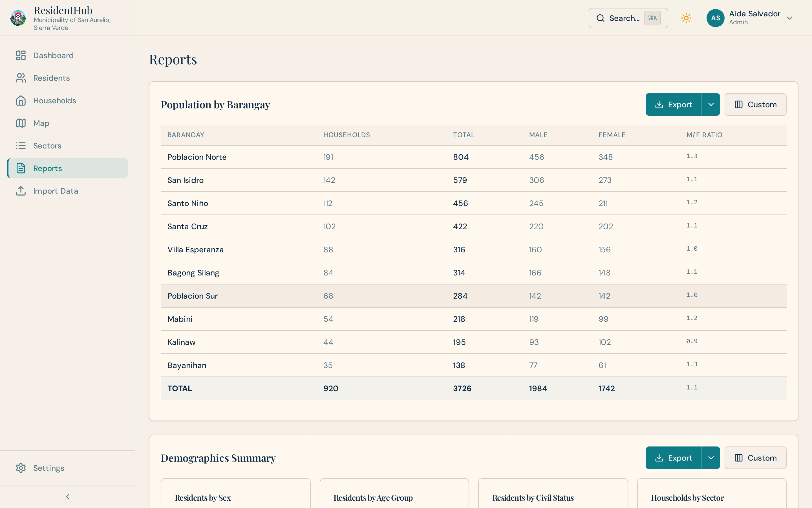812x508 pixels.
Task: Collapse the sidebar with left chevron
Action: [x=67, y=497]
